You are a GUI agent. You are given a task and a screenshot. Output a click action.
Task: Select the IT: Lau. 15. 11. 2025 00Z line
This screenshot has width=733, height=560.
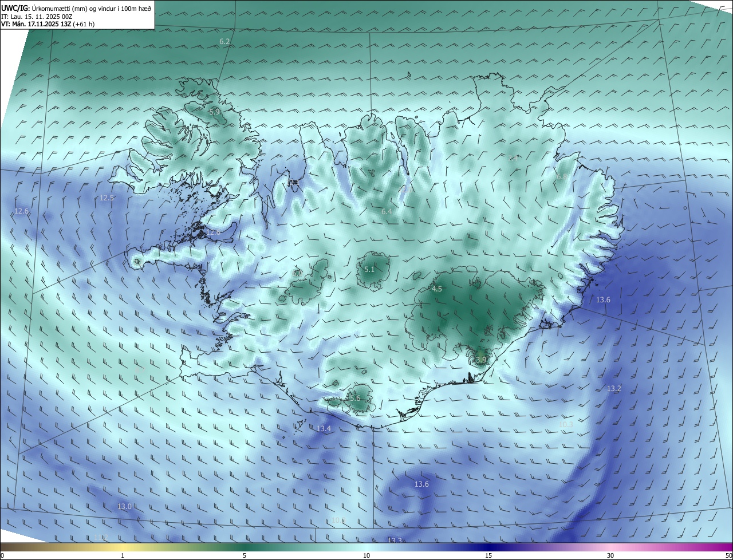[x=37, y=17]
